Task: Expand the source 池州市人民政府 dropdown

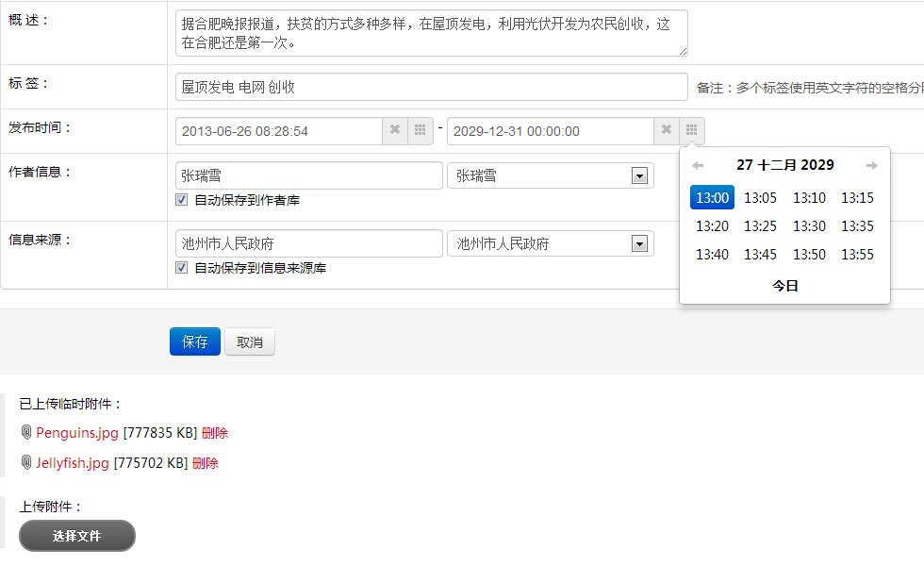Action: coord(639,244)
